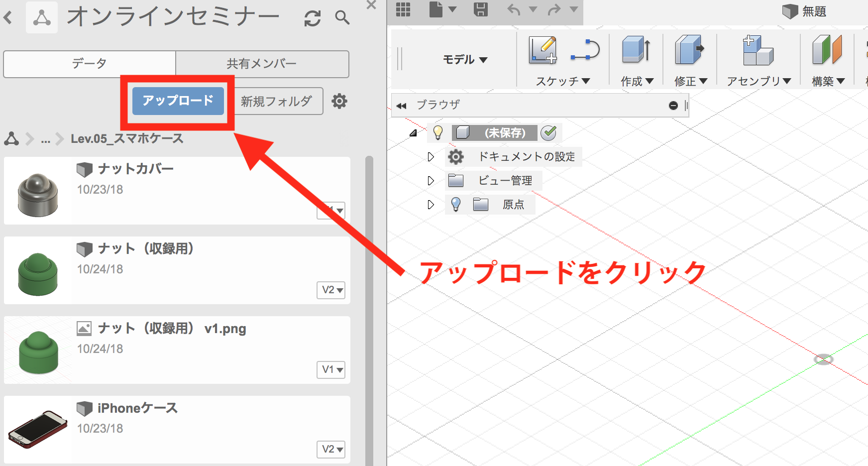The width and height of the screenshot is (868, 466).
Task: Open the Assemble new component icon
Action: [x=758, y=50]
